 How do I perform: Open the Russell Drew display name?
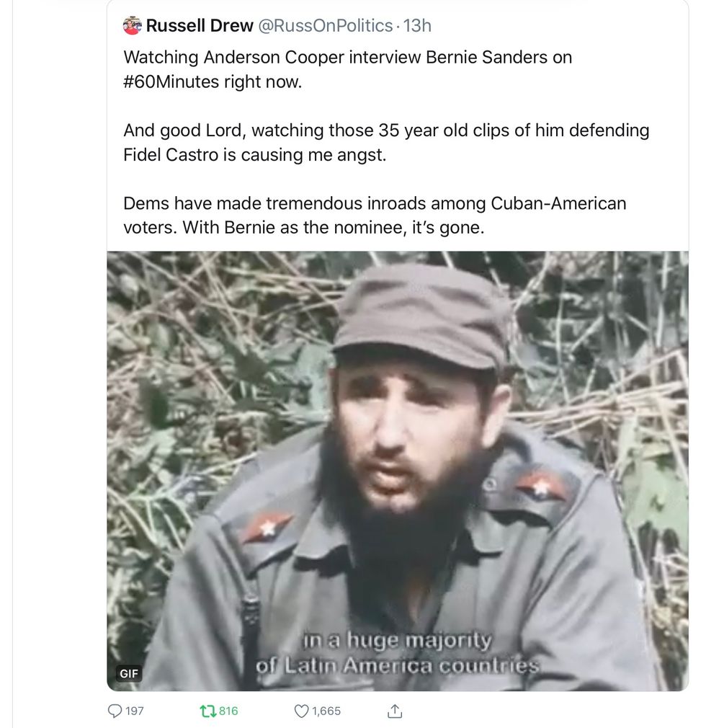click(200, 25)
